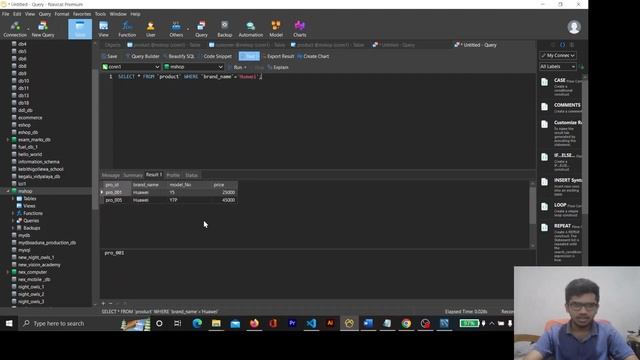Collapse the mshop database node
The width and height of the screenshot is (640, 360).
pyautogui.click(x=7, y=191)
